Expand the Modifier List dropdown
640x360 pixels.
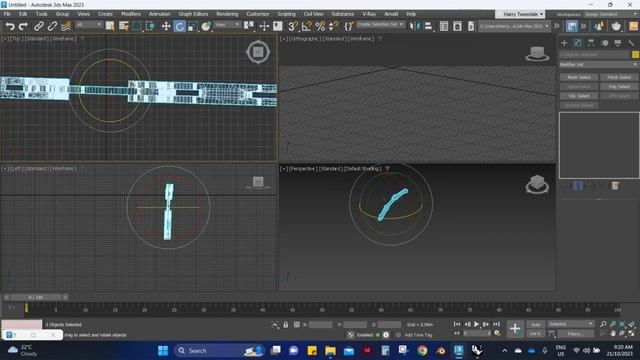598,64
